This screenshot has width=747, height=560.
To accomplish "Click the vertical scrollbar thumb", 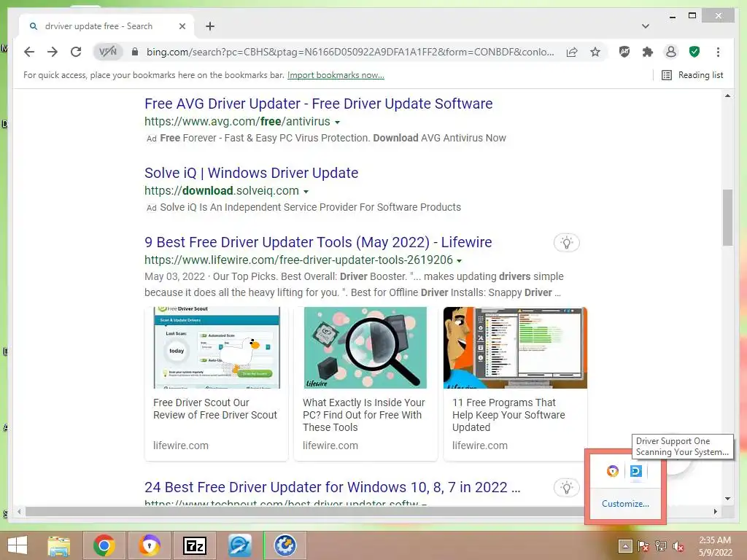I will click(727, 217).
